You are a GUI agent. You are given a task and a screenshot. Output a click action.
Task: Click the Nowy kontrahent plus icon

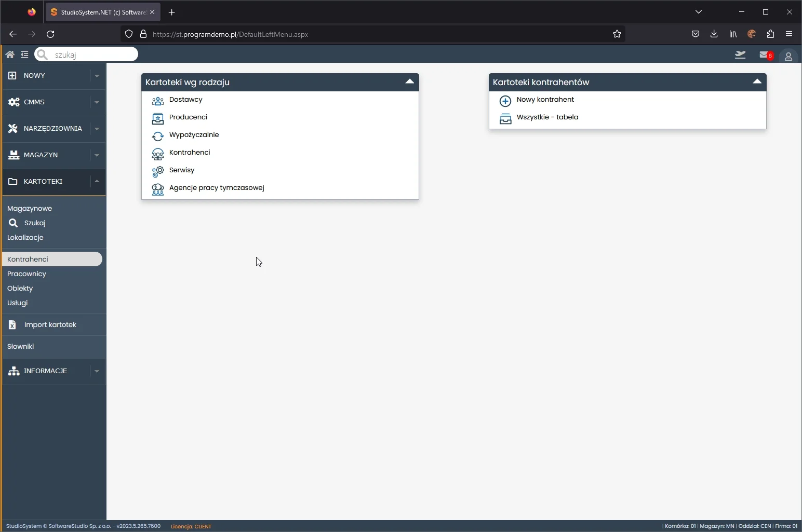click(505, 101)
